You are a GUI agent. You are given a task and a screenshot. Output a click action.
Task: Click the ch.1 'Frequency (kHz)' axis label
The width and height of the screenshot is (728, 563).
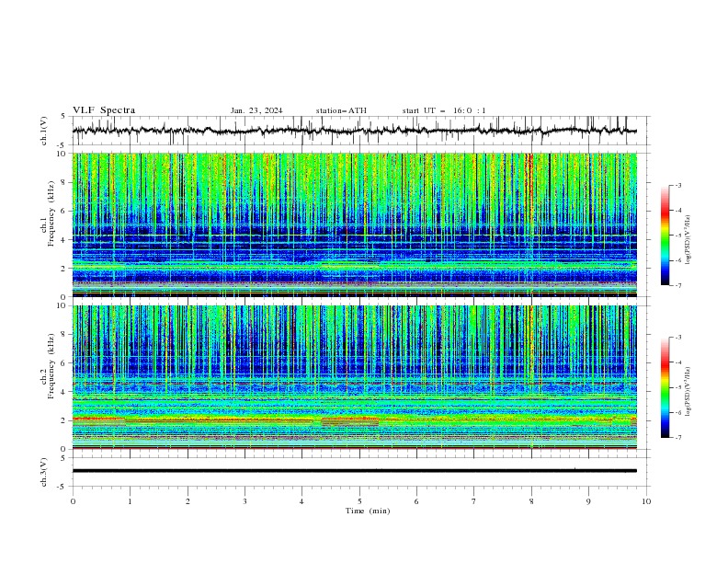click(x=51, y=213)
